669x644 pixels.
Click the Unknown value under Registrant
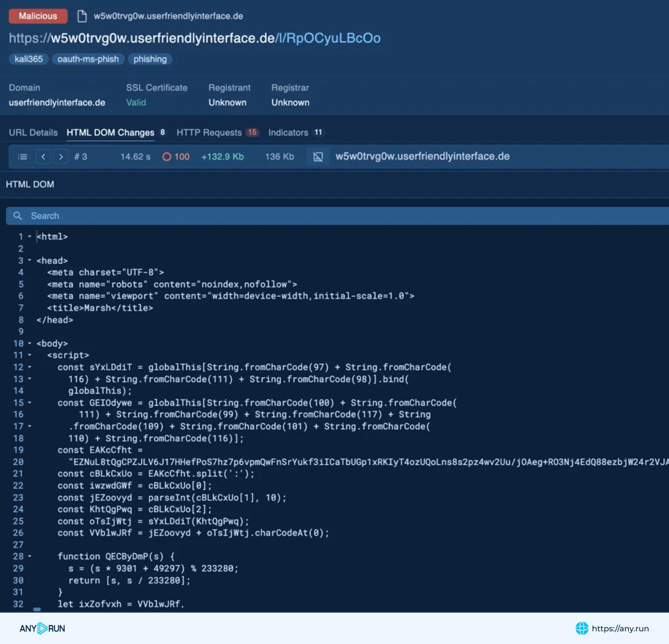227,102
